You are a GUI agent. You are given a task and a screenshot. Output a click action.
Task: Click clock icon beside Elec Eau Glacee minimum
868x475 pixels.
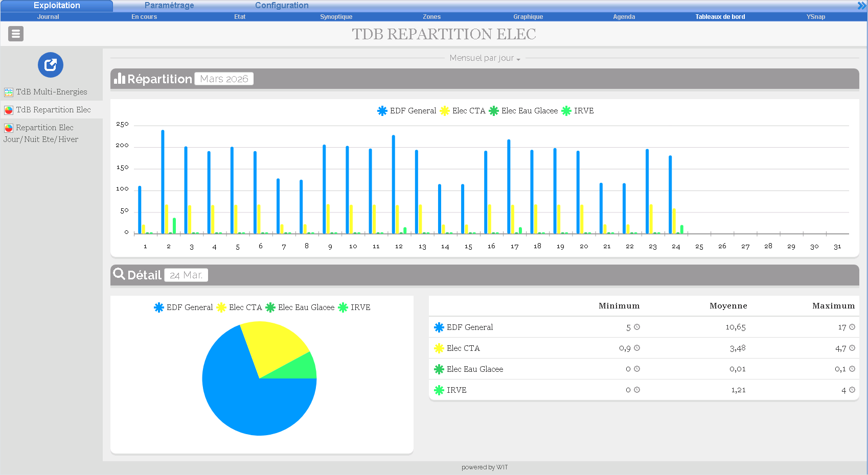click(637, 369)
